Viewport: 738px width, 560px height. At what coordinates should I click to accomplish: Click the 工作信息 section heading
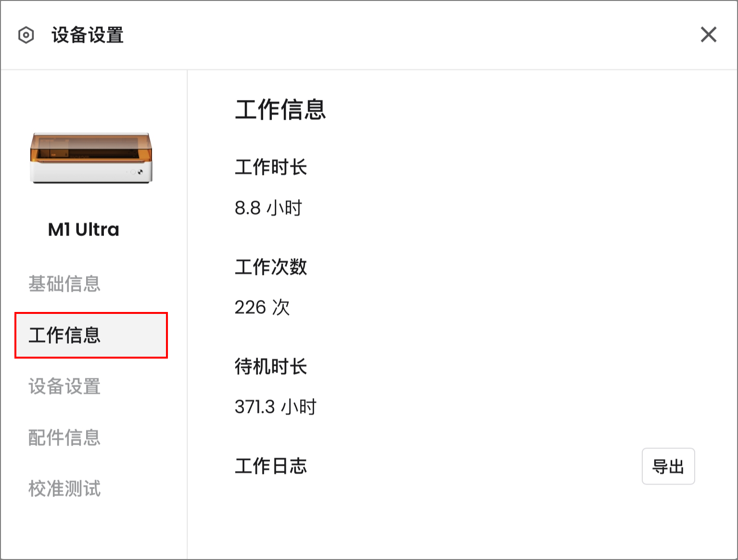[x=280, y=109]
